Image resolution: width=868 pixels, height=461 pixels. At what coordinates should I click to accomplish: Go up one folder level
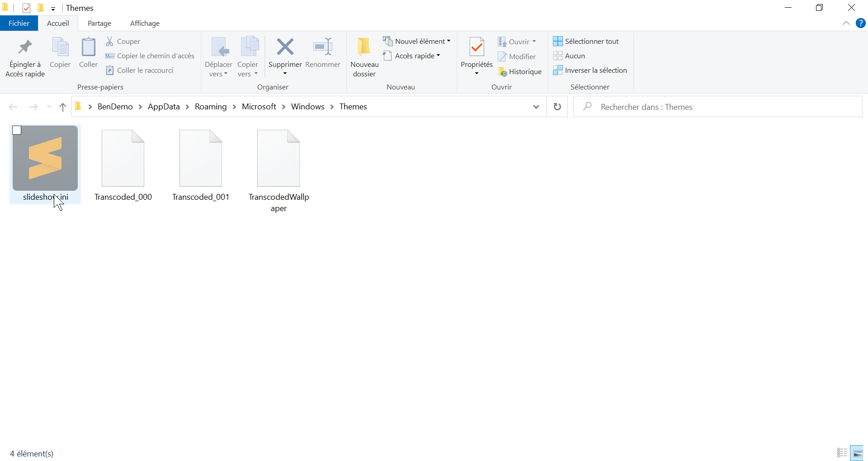(63, 107)
